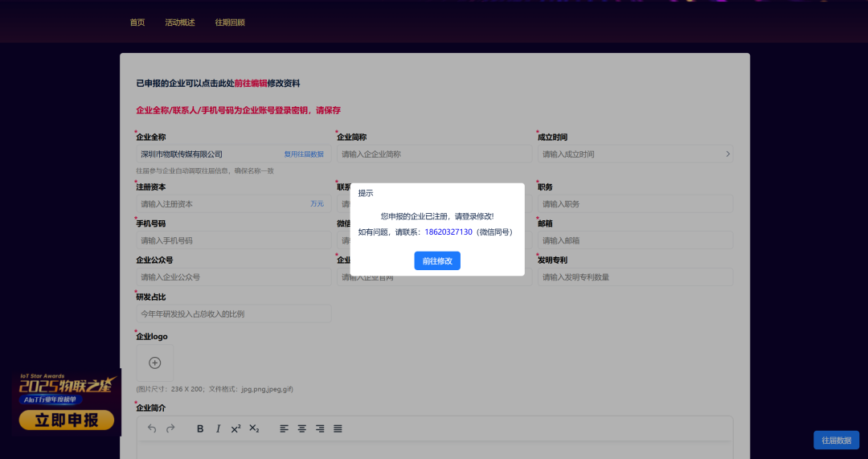
Task: Click the 研发占比 input field
Action: [233, 314]
